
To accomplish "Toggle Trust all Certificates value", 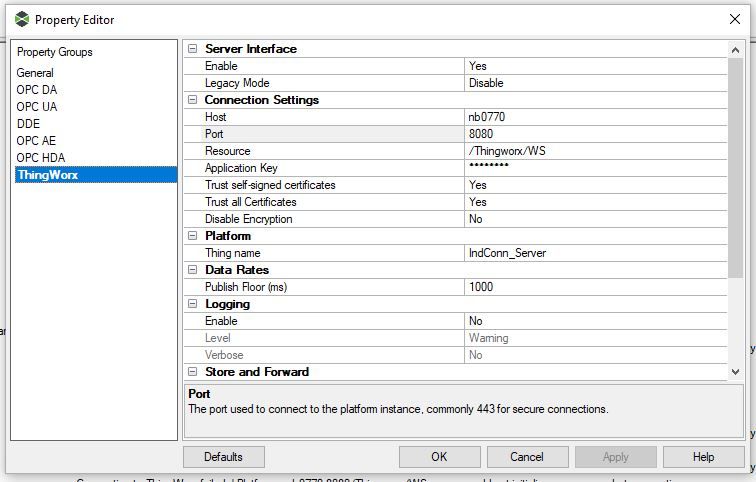I will pos(595,202).
